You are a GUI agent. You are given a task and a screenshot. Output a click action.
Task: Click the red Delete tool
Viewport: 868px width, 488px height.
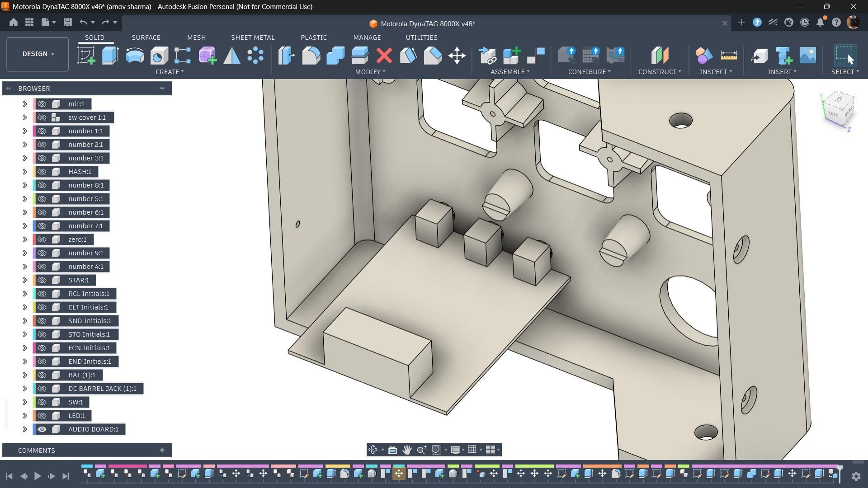[x=384, y=56]
